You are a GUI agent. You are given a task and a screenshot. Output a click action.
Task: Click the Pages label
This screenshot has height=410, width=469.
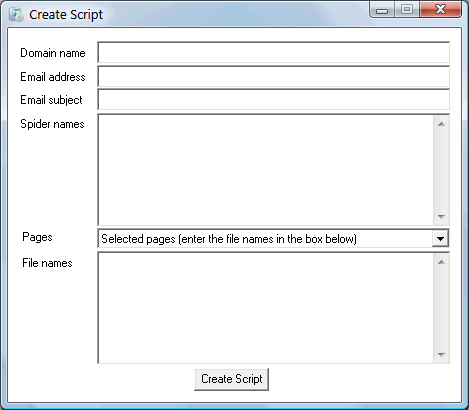point(37,237)
